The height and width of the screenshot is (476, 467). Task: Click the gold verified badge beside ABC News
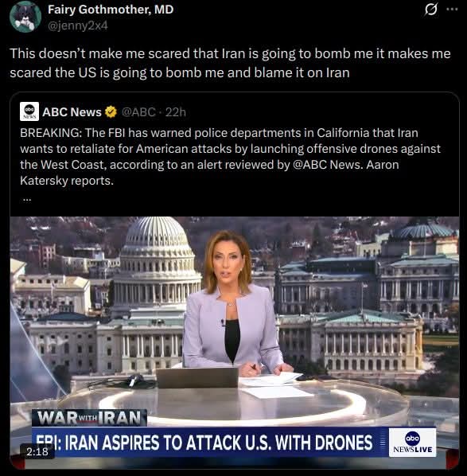[111, 112]
